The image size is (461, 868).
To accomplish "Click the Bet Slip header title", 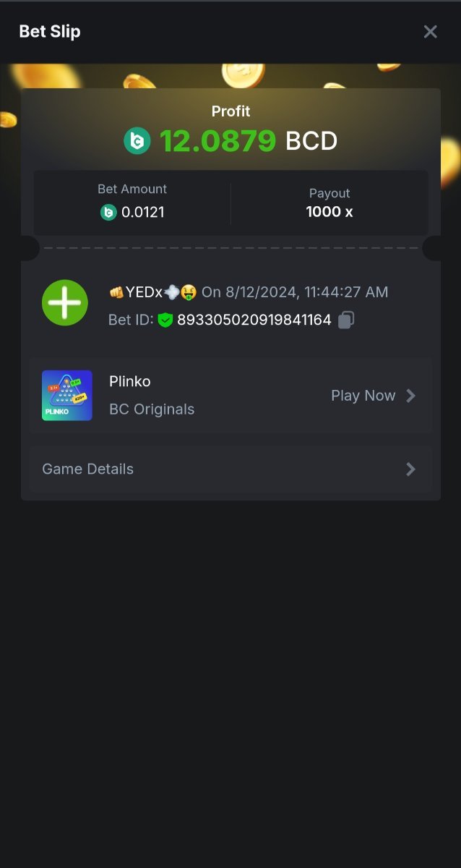I will click(50, 32).
